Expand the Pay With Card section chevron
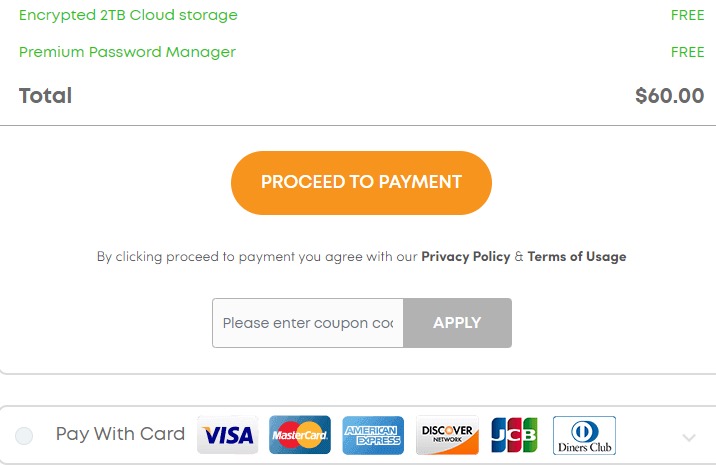716x465 pixels. [x=688, y=437]
